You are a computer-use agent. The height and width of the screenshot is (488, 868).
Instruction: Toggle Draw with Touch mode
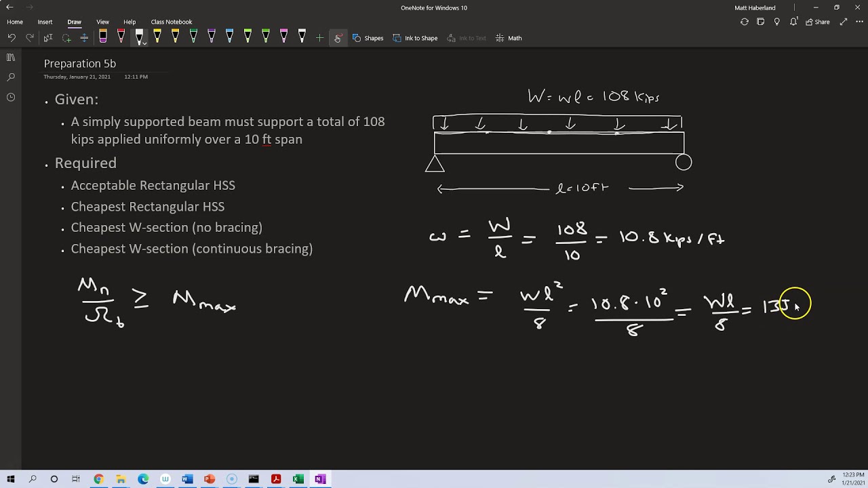pyautogui.click(x=338, y=38)
